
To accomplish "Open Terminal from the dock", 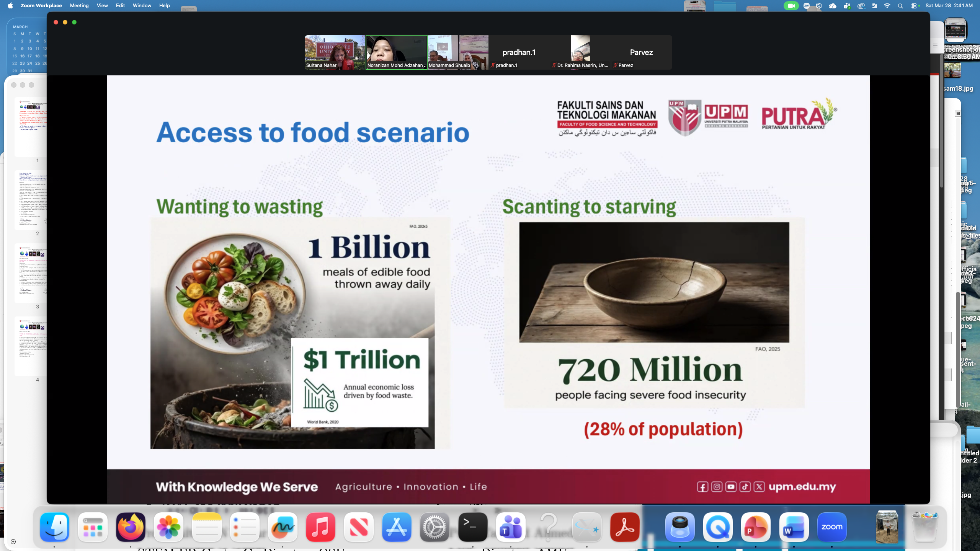I will click(x=472, y=527).
